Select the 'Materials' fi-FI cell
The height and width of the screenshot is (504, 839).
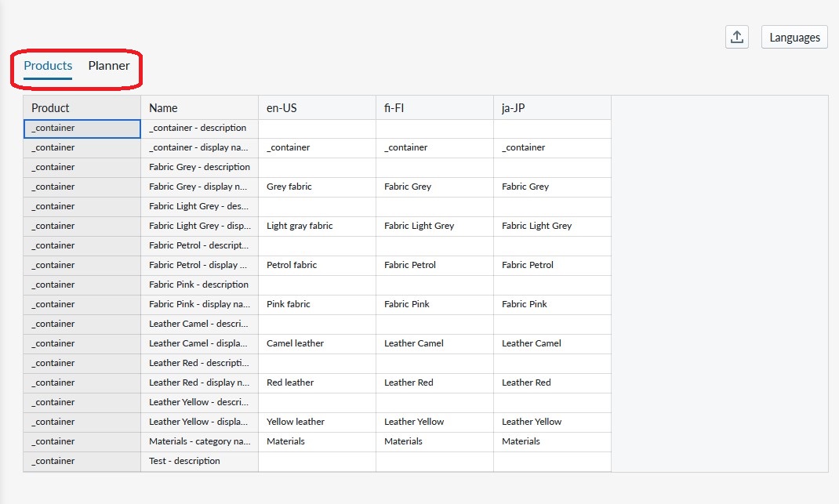435,442
